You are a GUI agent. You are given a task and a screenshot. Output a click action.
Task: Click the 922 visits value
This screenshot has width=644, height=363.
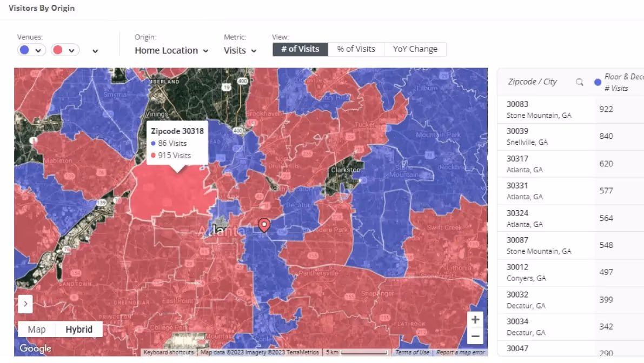tap(606, 110)
